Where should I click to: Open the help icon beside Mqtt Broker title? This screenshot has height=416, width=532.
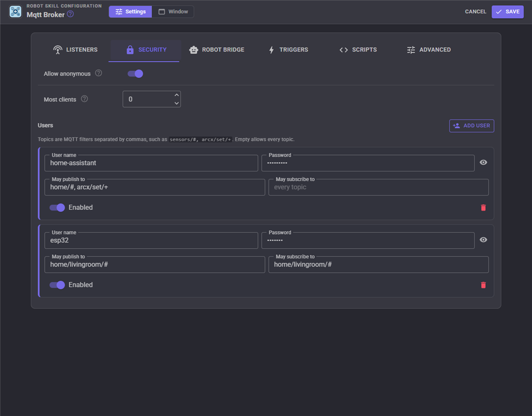[70, 14]
